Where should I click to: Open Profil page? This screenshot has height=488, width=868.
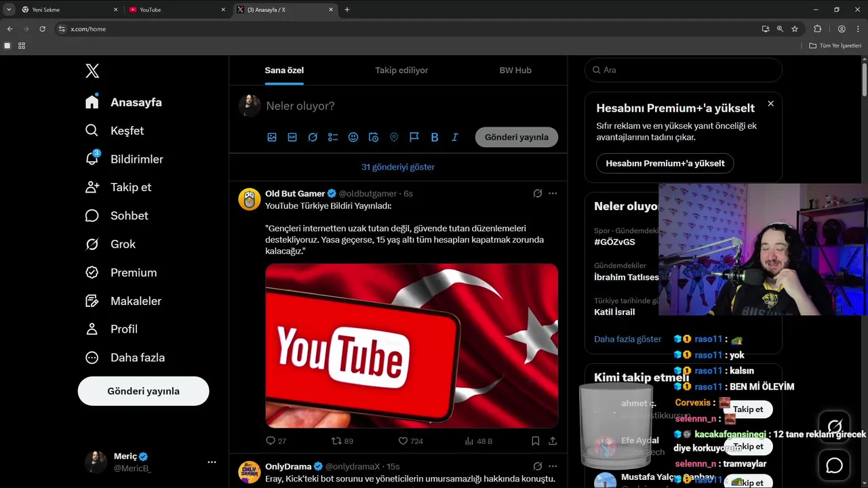click(111, 329)
